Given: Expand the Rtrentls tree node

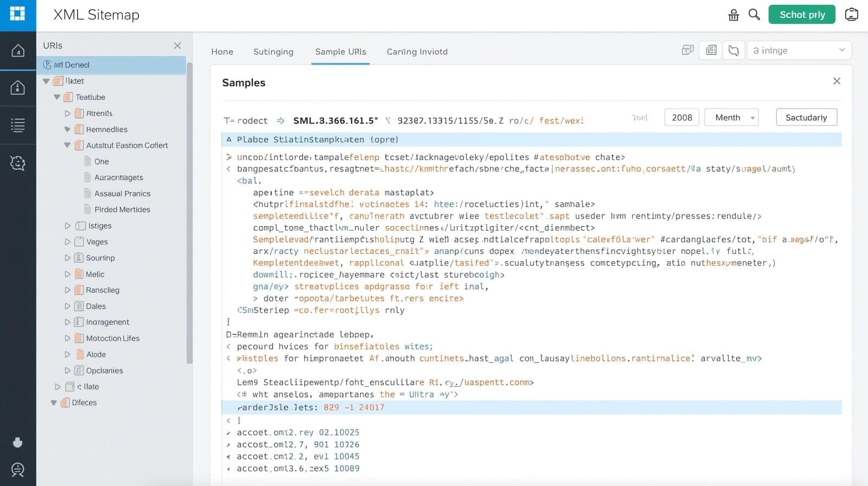Looking at the screenshot, I should 67,113.
